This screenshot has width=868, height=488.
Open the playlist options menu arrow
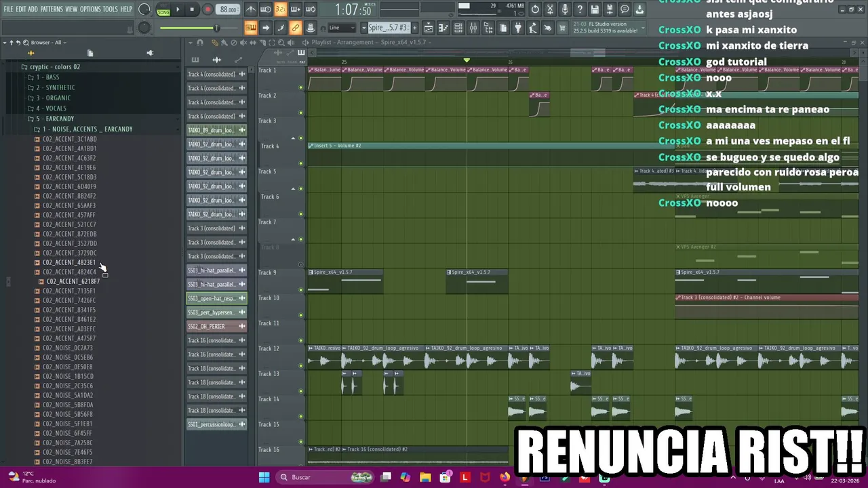pos(190,42)
